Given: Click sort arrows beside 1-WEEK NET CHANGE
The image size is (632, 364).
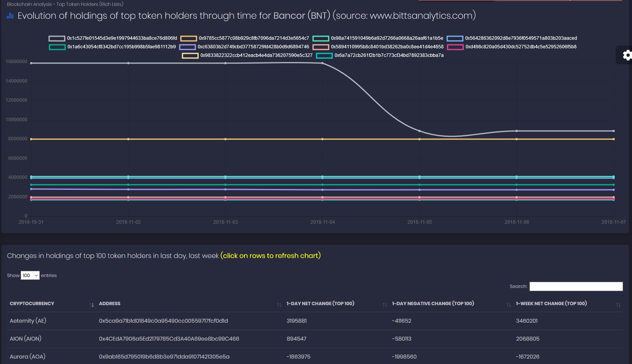Looking at the screenshot, I should click(x=618, y=305).
